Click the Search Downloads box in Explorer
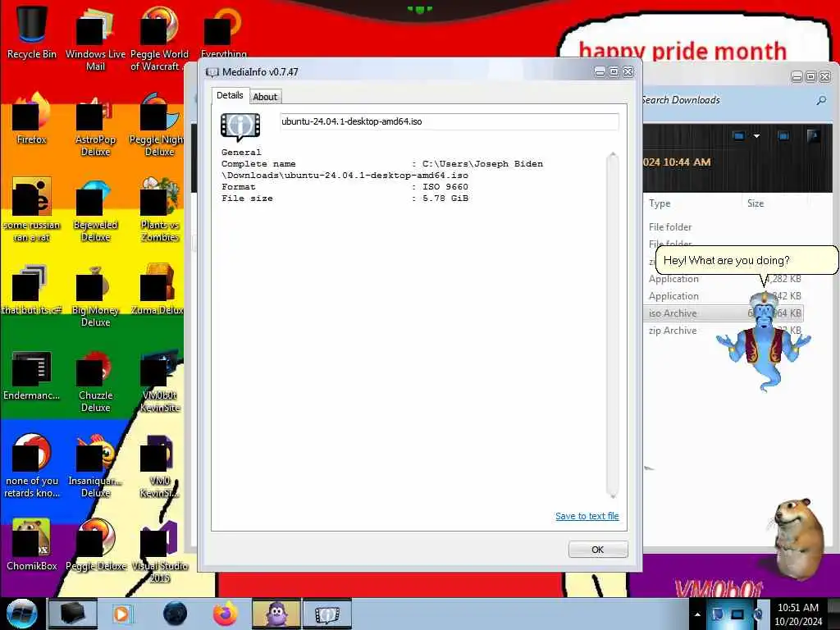The height and width of the screenshot is (630, 840). coord(727,100)
